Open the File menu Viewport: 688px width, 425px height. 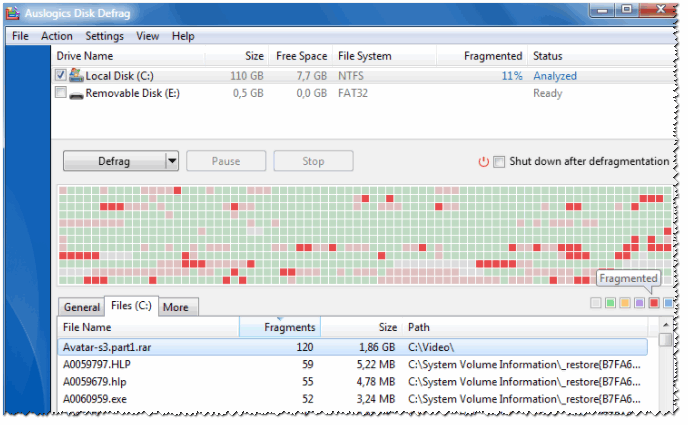(x=20, y=36)
